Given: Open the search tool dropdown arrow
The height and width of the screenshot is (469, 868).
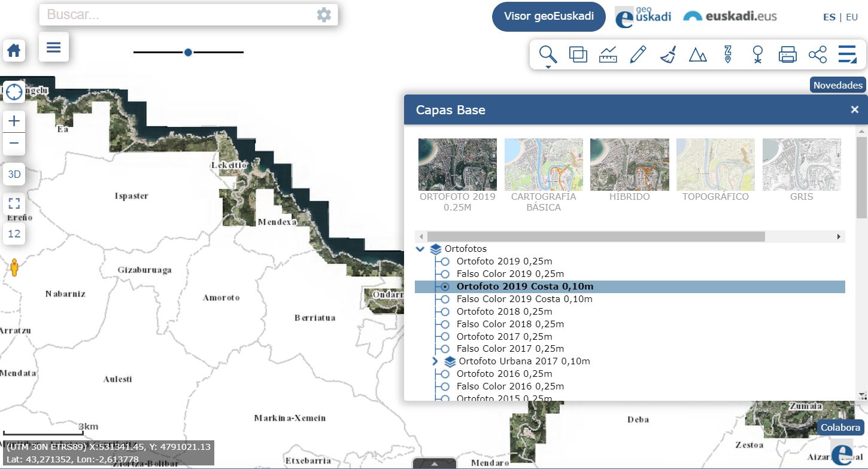Looking at the screenshot, I should pyautogui.click(x=548, y=67).
